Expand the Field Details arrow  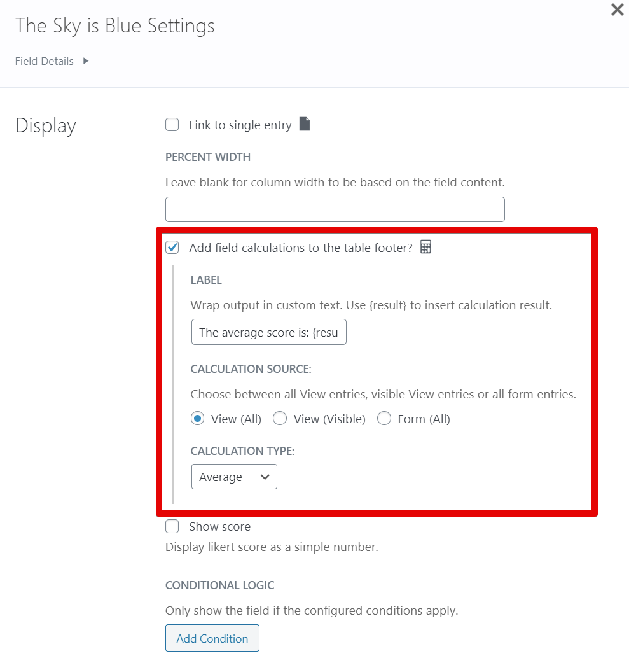click(x=86, y=61)
